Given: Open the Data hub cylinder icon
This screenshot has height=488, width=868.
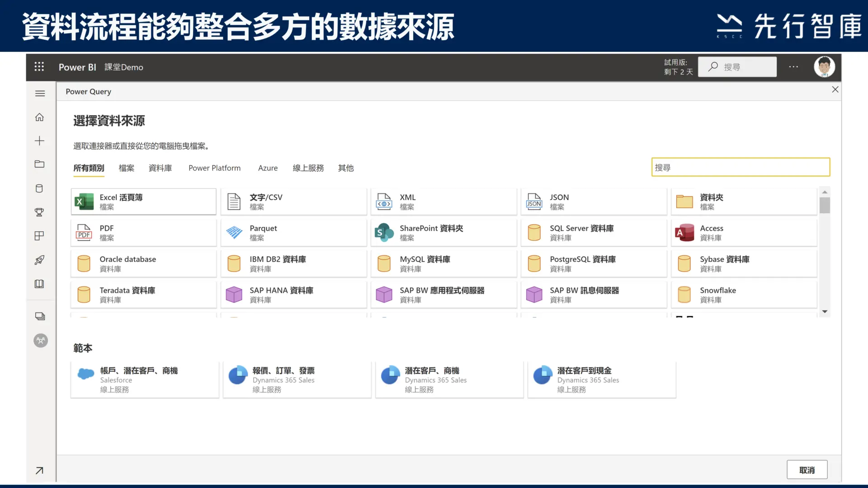Looking at the screenshot, I should (40, 188).
